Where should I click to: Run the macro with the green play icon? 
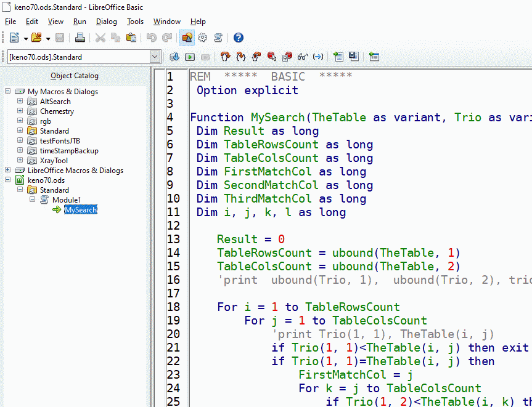190,57
